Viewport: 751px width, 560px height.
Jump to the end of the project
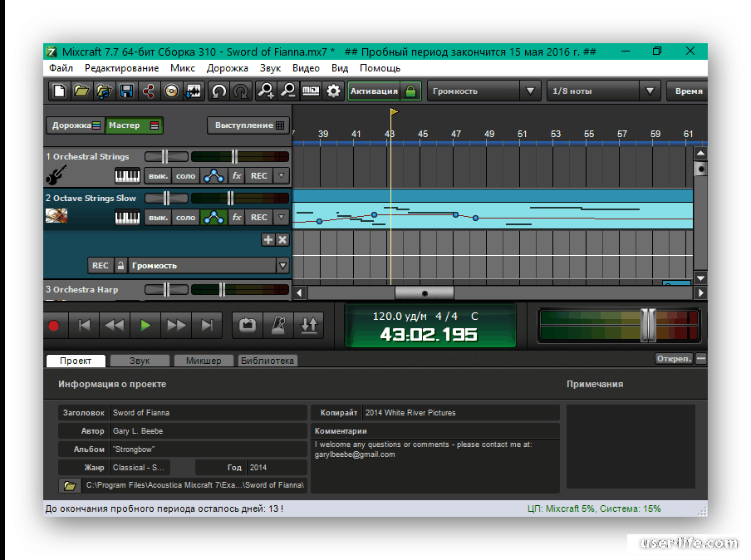(207, 326)
